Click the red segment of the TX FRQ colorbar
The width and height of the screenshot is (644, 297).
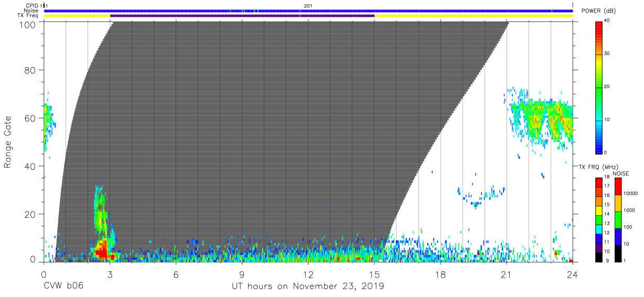click(x=598, y=183)
